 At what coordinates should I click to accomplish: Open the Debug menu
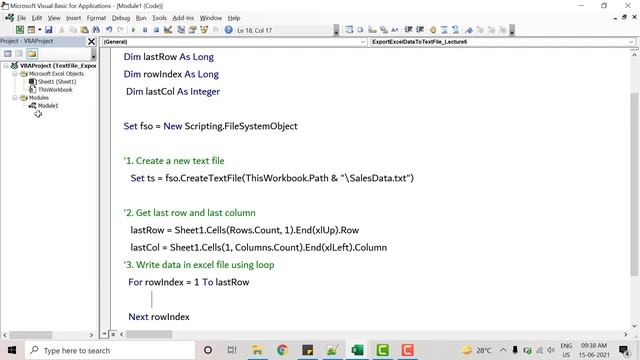click(x=121, y=18)
